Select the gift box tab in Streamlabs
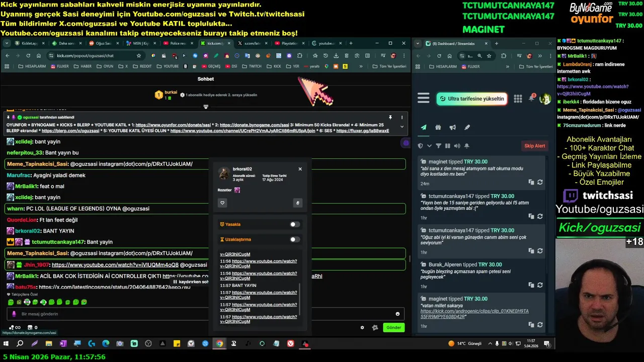 [438, 128]
